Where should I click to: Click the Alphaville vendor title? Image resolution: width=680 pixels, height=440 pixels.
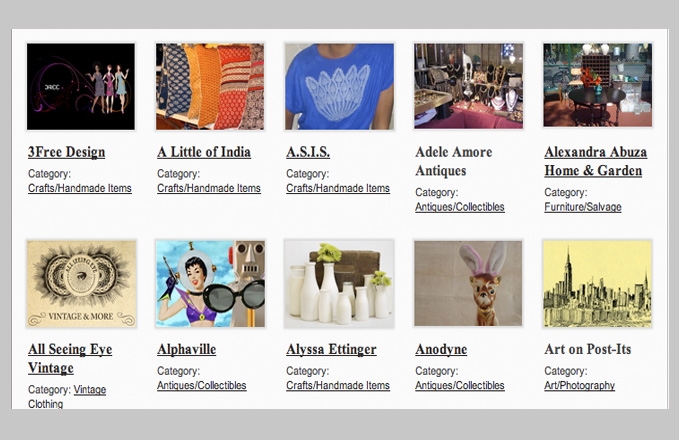pos(186,349)
